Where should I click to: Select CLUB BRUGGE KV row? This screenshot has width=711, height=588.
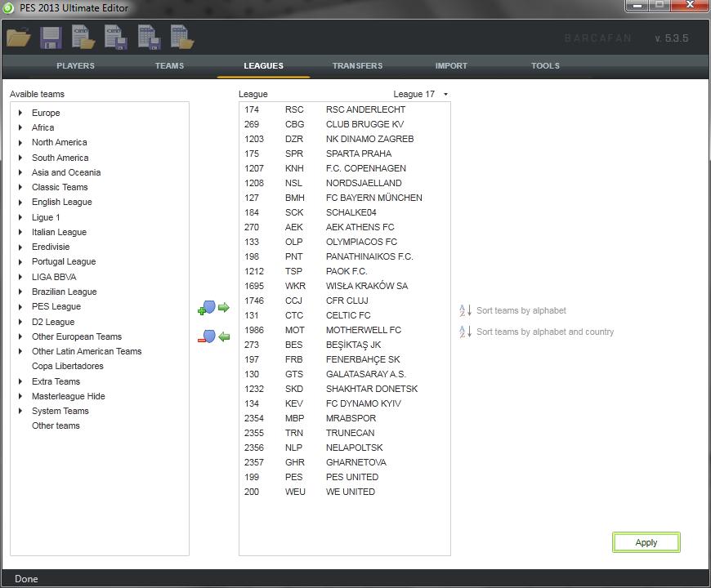(x=345, y=124)
